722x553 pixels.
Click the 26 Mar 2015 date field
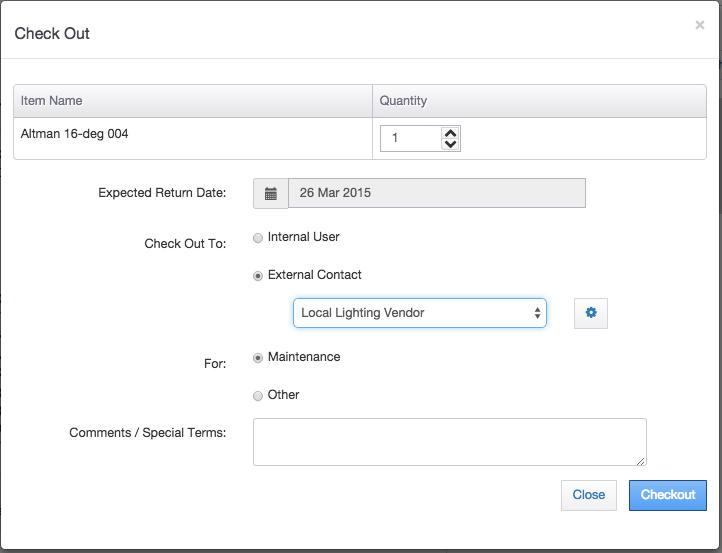(437, 193)
